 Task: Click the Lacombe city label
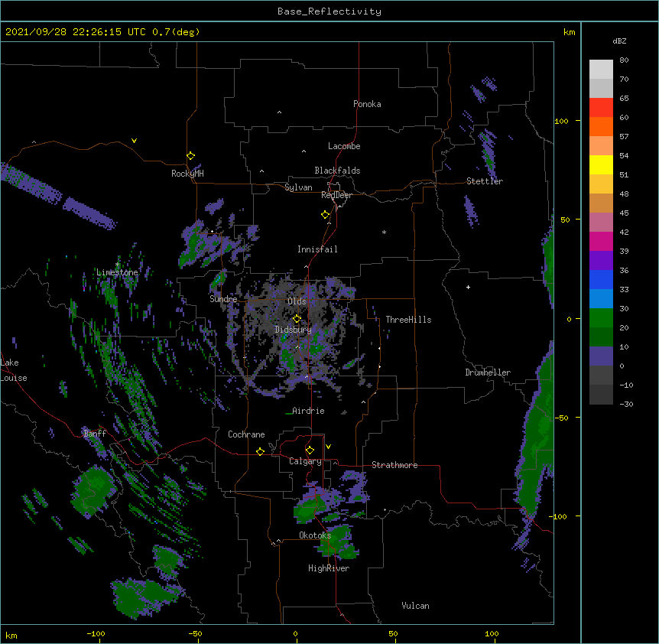coord(344,146)
